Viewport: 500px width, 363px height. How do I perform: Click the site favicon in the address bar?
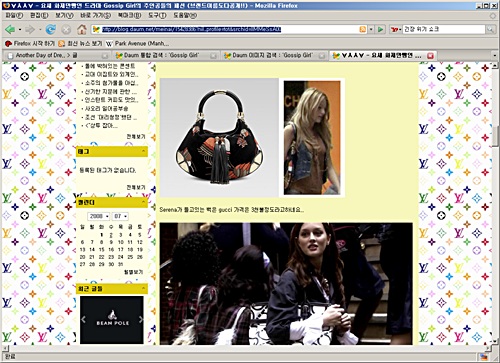[x=96, y=29]
